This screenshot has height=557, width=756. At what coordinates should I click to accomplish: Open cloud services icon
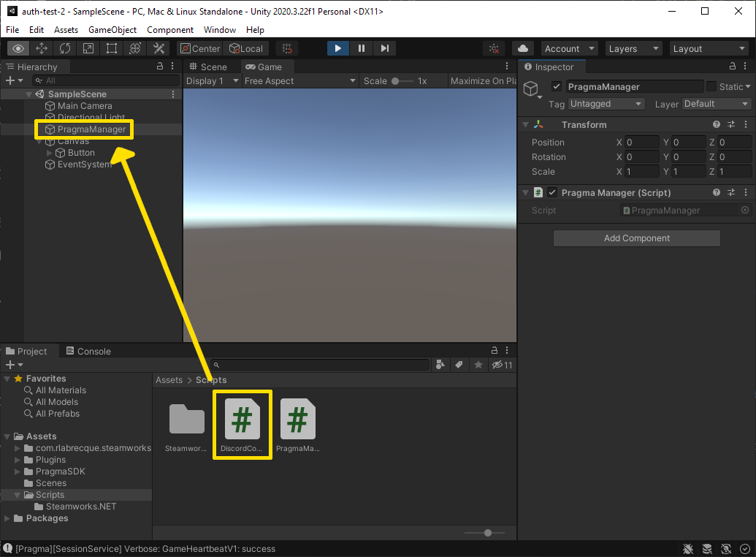coord(523,48)
